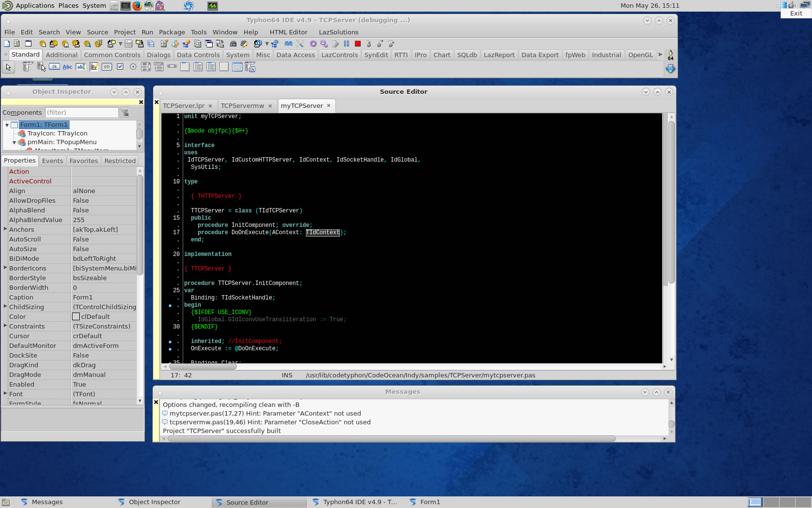
Task: Open the Favorites tab in Object Inspector
Action: (x=84, y=161)
